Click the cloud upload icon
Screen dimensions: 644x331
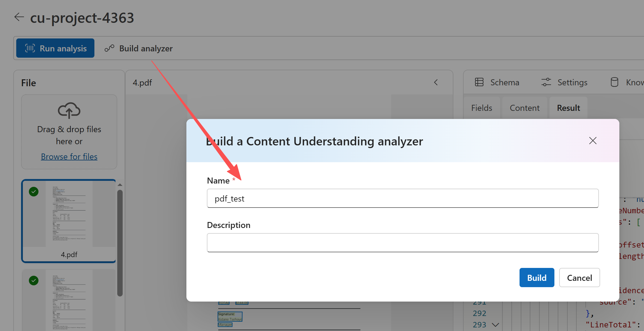click(69, 110)
